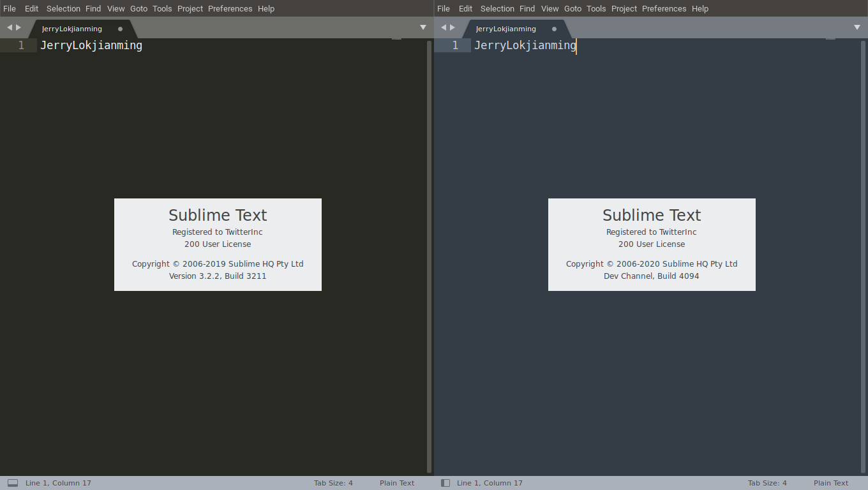The height and width of the screenshot is (490, 868).
Task: Click Registered to TwitterInc in left about box
Action: pos(218,232)
